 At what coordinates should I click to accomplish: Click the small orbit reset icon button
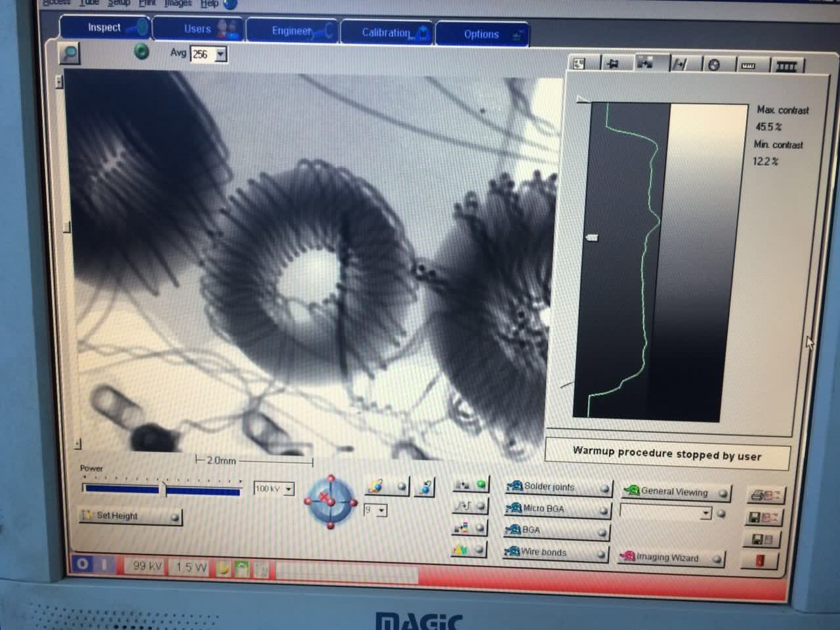coord(425,487)
